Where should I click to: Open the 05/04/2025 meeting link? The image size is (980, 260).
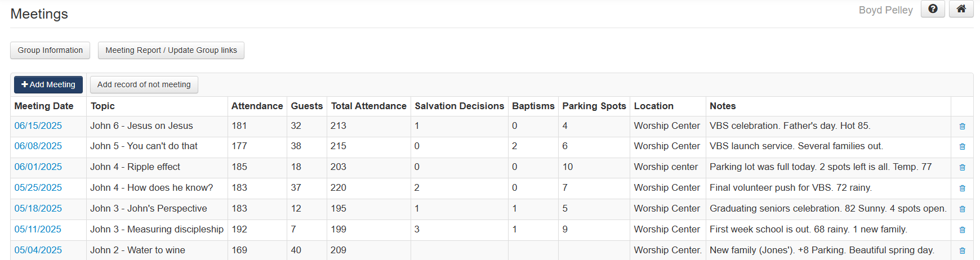(38, 250)
